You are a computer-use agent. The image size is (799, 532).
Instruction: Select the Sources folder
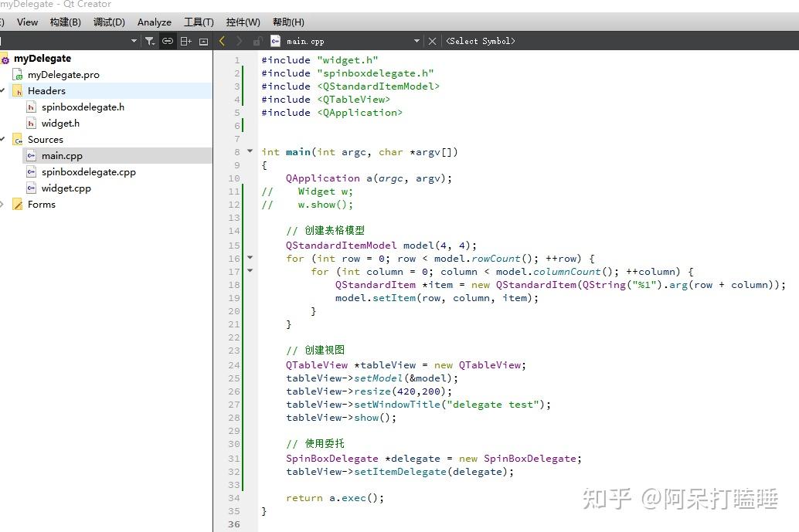46,140
